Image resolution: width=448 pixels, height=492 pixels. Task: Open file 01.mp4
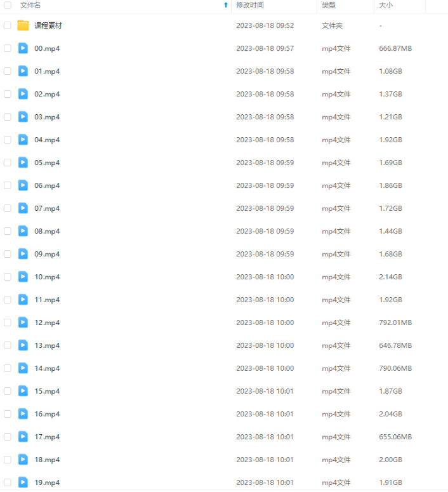coord(47,71)
